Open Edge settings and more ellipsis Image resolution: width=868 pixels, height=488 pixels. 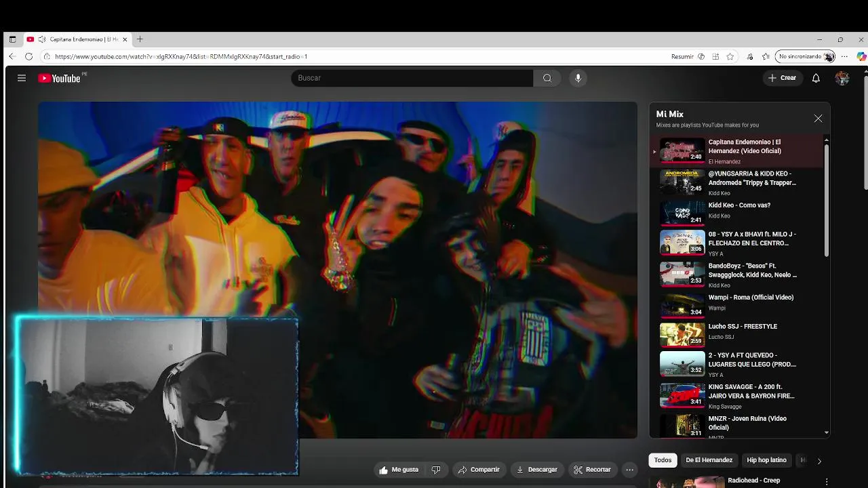point(844,56)
